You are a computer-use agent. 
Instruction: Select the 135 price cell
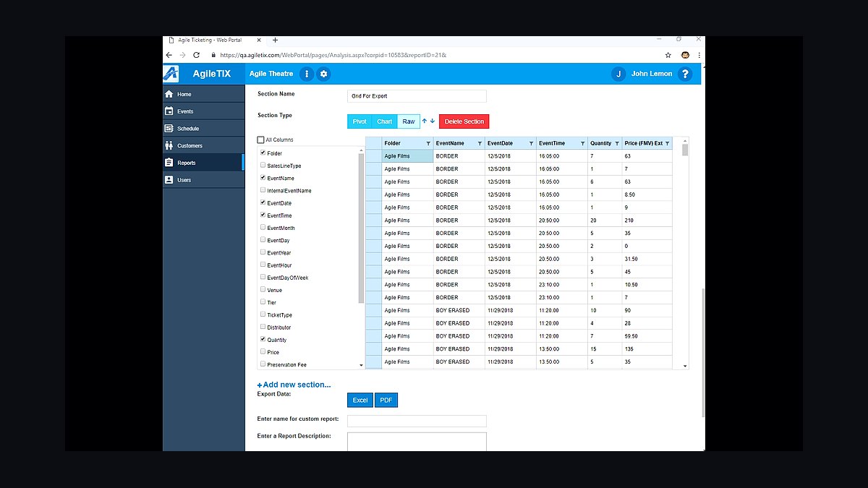(x=647, y=349)
